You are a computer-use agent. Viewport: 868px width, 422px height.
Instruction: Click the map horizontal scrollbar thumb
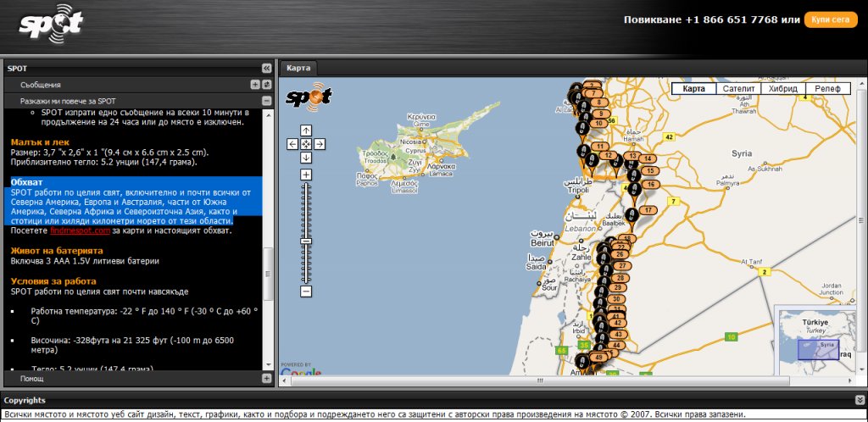(540, 380)
